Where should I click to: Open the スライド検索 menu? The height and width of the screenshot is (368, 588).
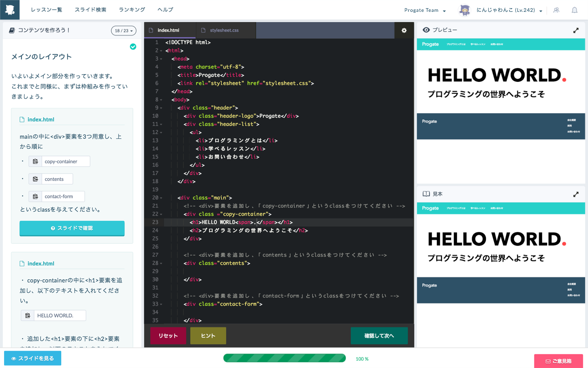90,10
